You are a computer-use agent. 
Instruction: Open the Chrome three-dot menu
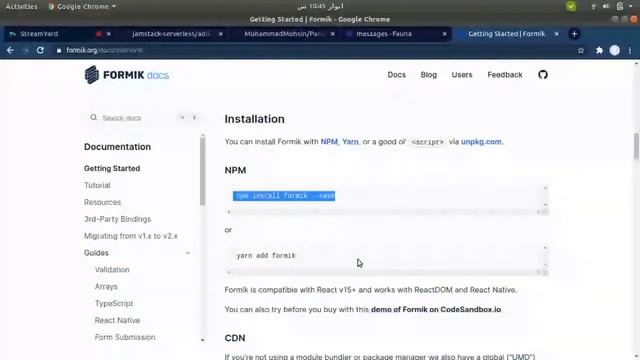630,50
